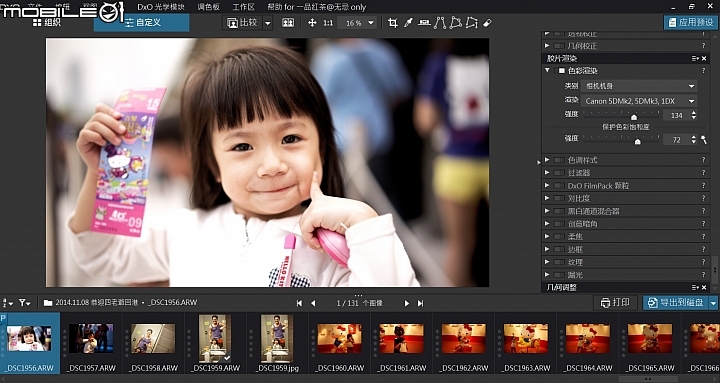Adjust the rendering 强度 slider at 134
This screenshot has width=720, height=383.
pyautogui.click(x=634, y=117)
